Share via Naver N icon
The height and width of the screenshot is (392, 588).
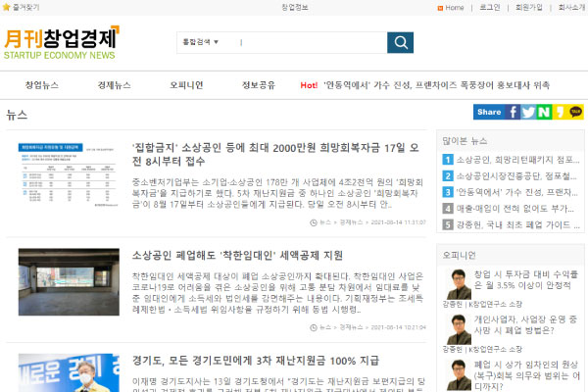(x=544, y=112)
